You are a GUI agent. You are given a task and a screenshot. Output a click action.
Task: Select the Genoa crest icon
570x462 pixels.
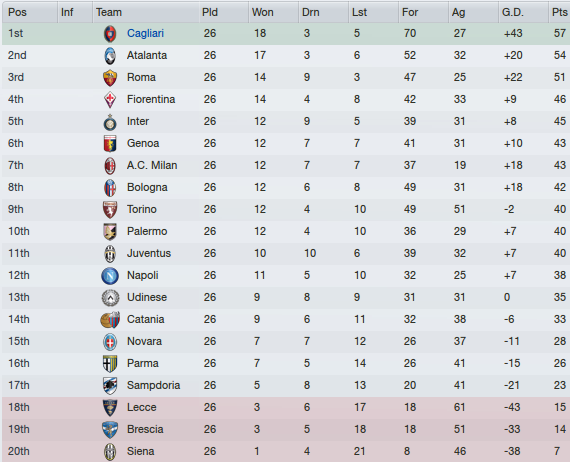pyautogui.click(x=110, y=144)
